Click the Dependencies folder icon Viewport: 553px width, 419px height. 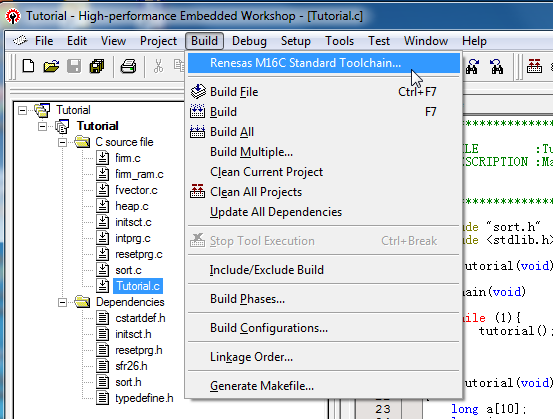82,302
